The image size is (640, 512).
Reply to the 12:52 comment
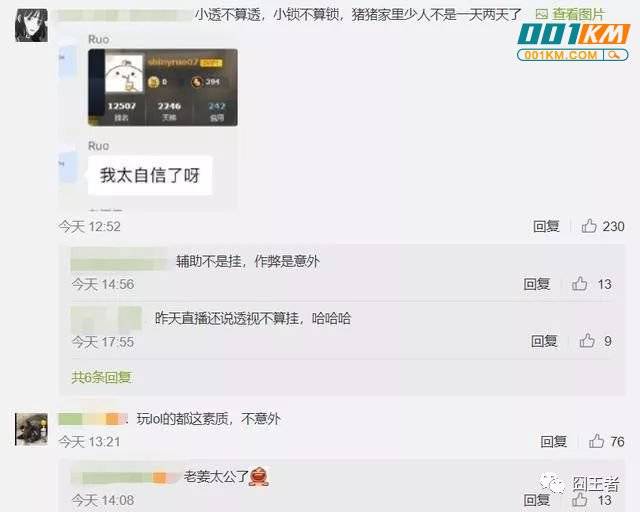coord(546,226)
